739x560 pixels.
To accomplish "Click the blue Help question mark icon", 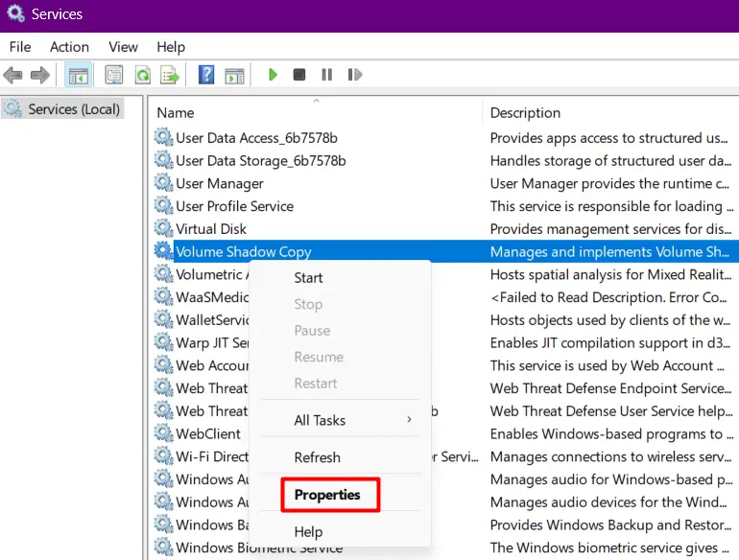I will tap(206, 75).
